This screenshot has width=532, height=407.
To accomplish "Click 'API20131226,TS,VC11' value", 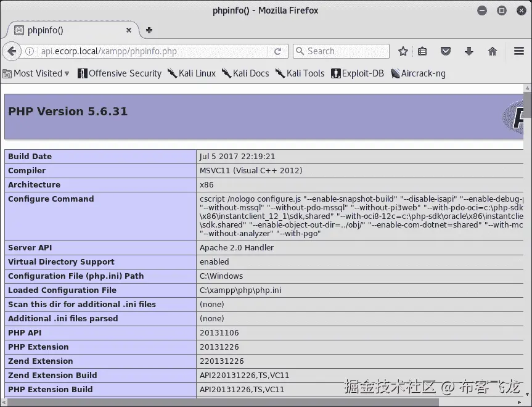I will (242, 390).
